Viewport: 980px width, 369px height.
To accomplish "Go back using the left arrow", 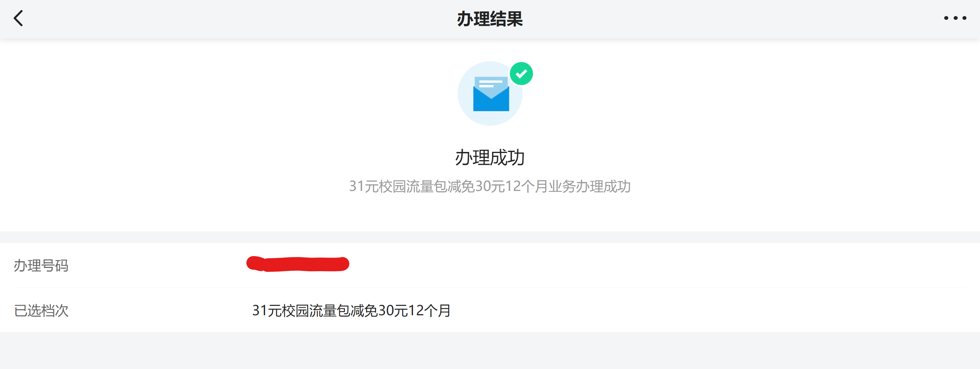I will coord(18,18).
